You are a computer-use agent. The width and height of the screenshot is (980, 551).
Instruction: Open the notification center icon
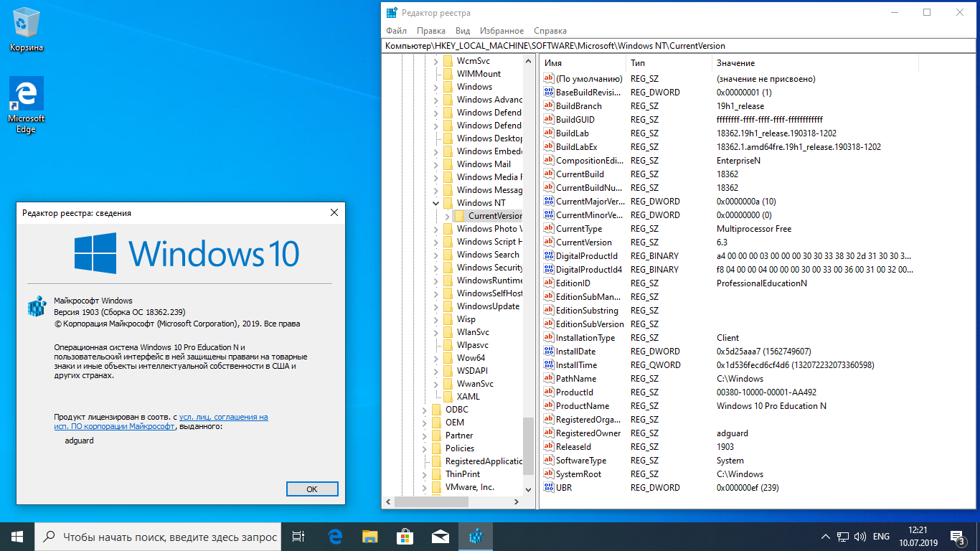958,537
